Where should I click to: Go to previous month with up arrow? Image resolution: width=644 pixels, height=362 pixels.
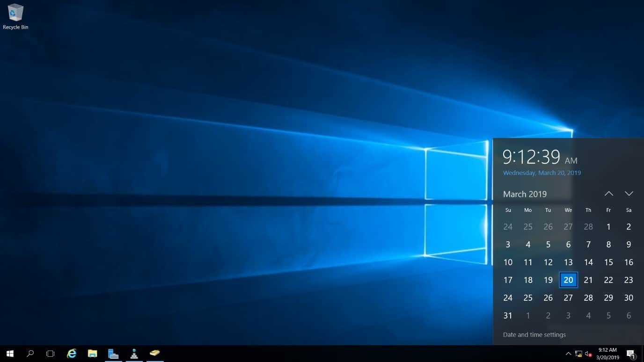click(x=608, y=194)
